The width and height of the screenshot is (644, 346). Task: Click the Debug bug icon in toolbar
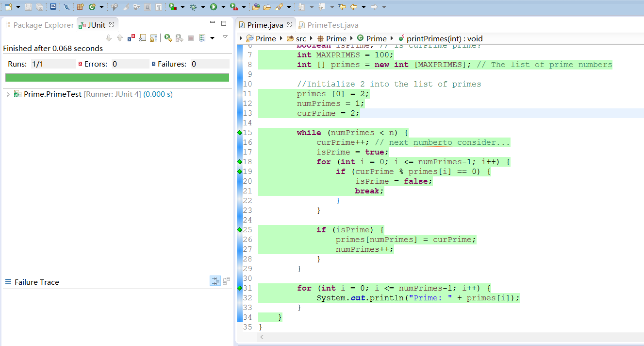(x=193, y=7)
